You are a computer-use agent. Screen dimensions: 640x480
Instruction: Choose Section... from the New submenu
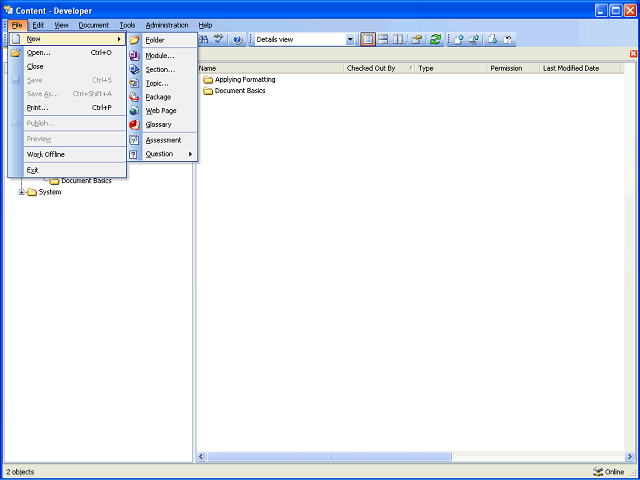pos(162,70)
